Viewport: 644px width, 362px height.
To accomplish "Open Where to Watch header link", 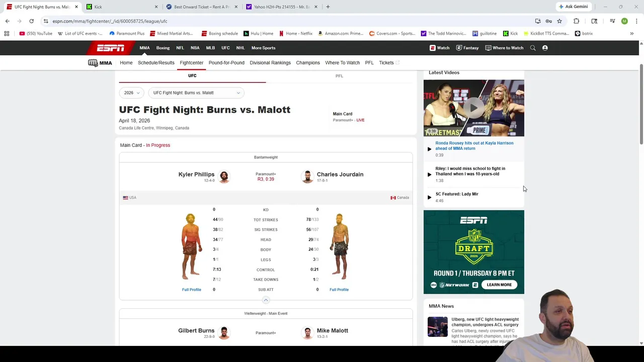I will [504, 48].
